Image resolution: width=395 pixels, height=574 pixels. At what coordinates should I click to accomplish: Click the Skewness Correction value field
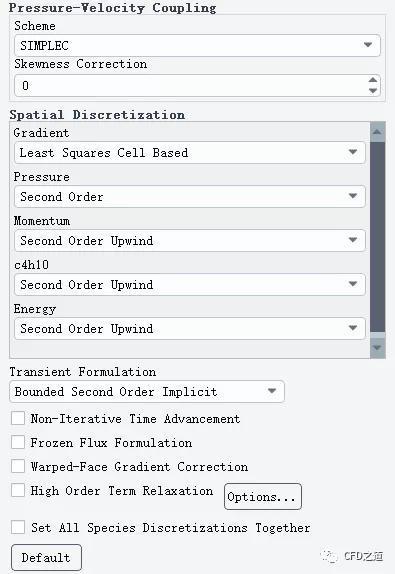pyautogui.click(x=190, y=86)
